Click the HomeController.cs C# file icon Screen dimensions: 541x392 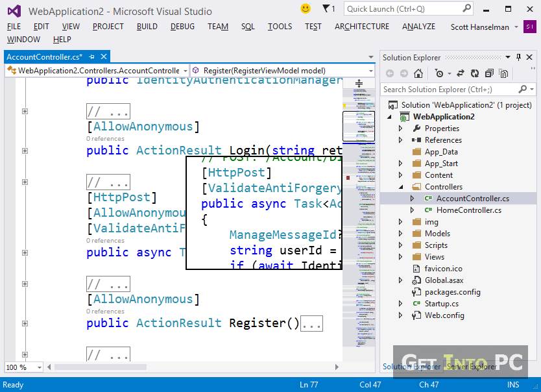[x=428, y=210]
